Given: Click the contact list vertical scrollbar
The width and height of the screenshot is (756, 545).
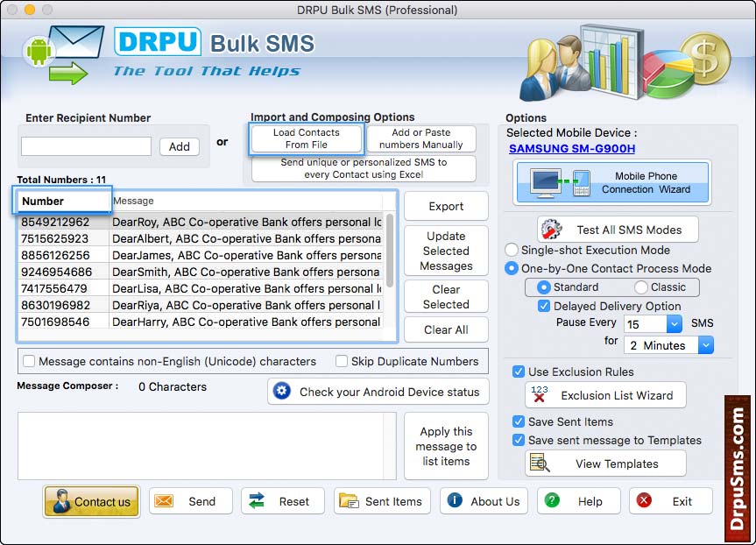Looking at the screenshot, I should point(390,251).
